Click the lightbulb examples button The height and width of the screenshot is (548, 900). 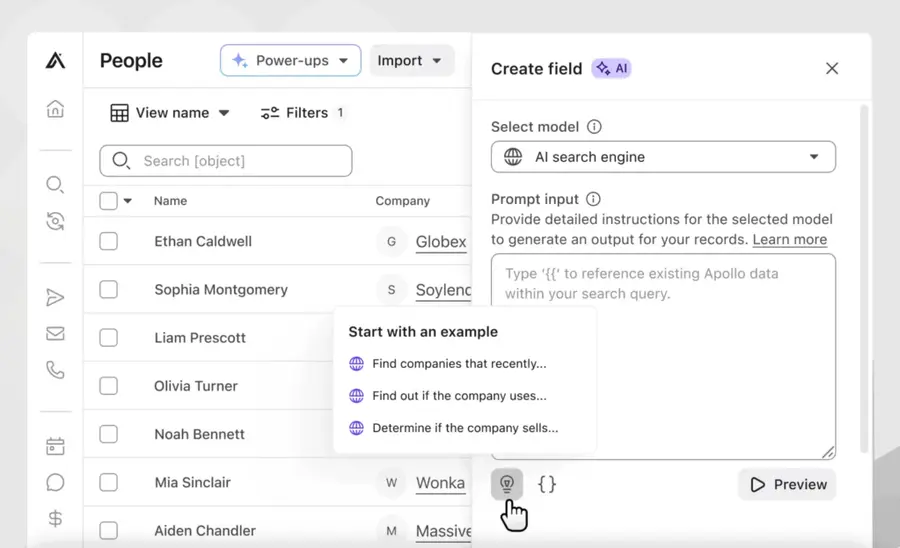pyautogui.click(x=507, y=484)
